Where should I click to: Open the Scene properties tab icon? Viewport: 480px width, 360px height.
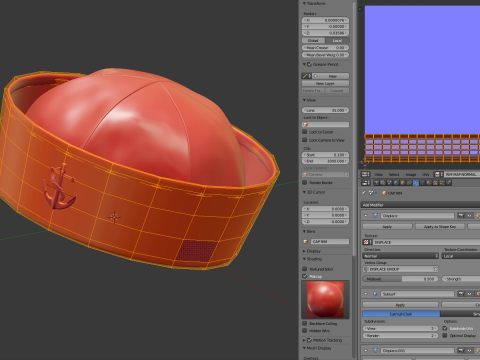tap(389, 183)
